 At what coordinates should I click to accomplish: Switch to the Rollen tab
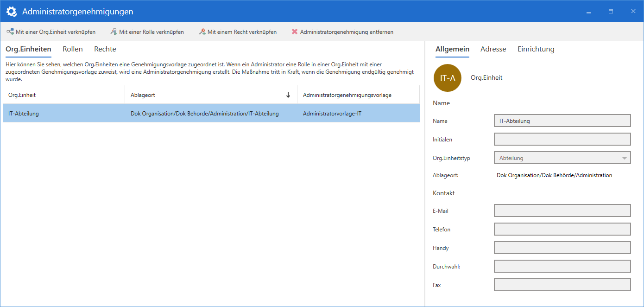pos(72,49)
